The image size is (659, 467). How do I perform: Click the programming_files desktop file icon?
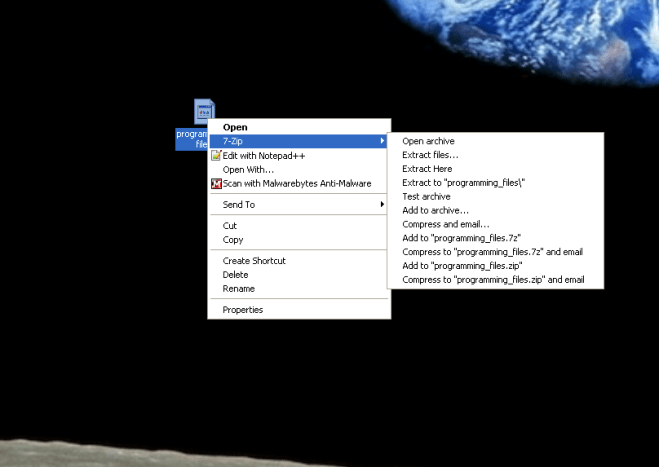click(204, 111)
